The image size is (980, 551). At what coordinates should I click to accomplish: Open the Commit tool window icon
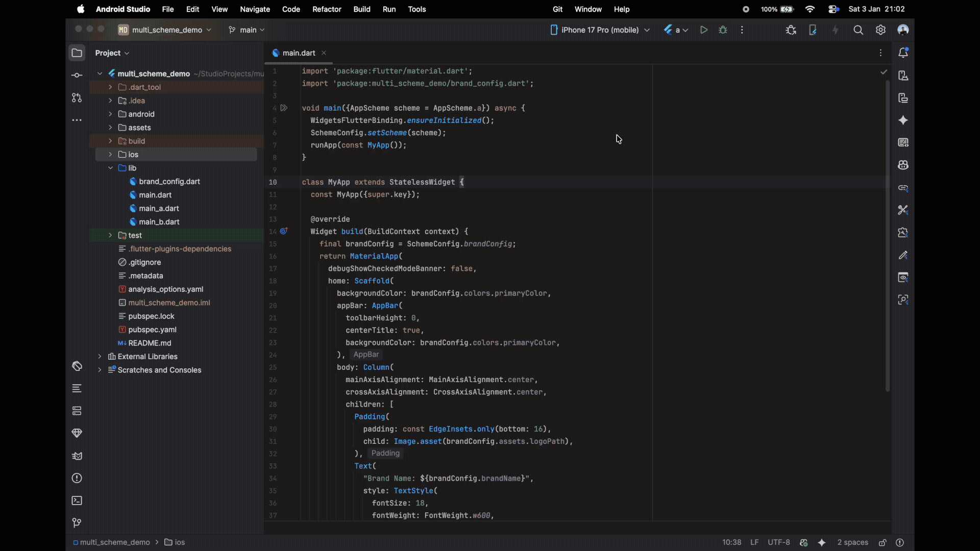coord(77,76)
